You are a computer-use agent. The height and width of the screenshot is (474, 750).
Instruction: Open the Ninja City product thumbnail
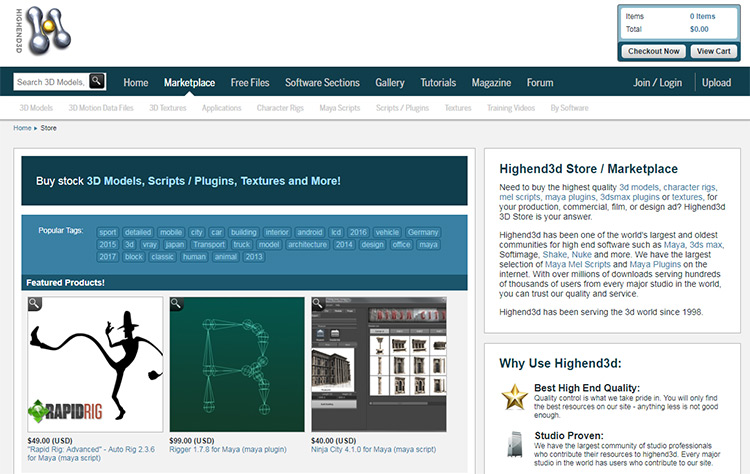pyautogui.click(x=379, y=364)
